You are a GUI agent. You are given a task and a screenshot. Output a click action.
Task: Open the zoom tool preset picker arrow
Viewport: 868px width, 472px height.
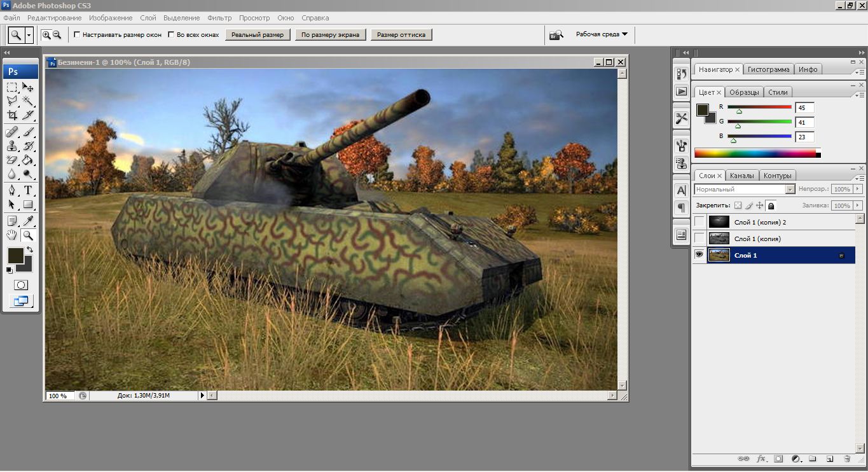[x=29, y=35]
